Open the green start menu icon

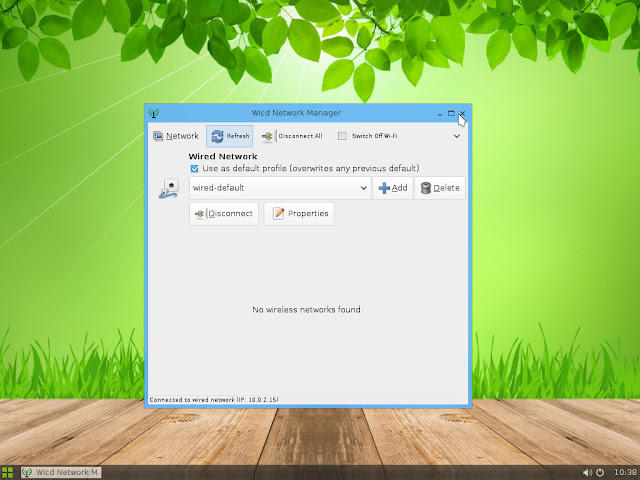[x=7, y=473]
